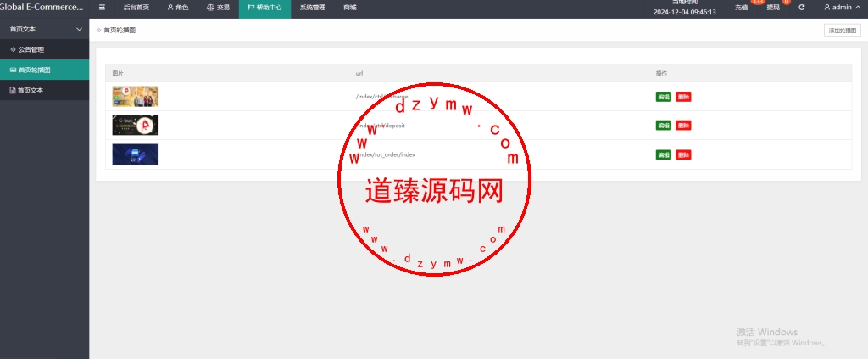Click the 提现 notification link
Screen dimensions: 868x359
(773, 8)
